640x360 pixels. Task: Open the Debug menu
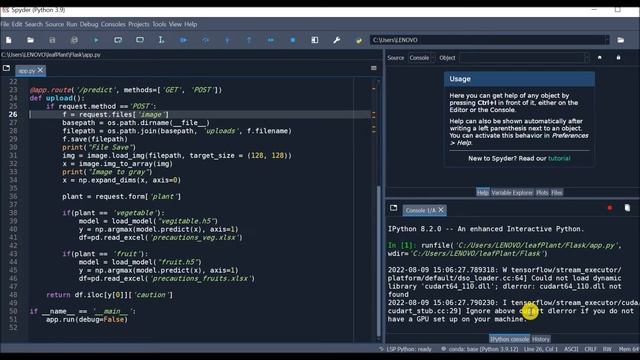89,24
